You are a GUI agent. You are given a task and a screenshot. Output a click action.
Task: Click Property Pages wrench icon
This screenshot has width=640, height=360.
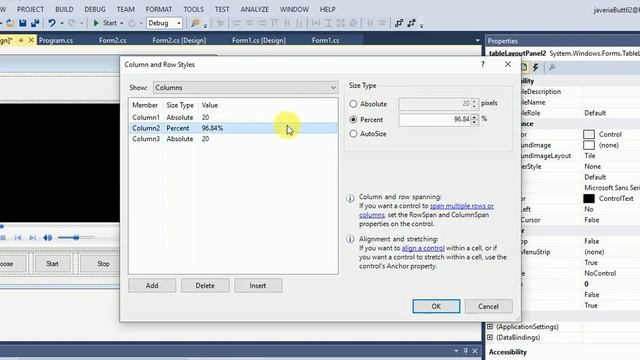(x=552, y=67)
